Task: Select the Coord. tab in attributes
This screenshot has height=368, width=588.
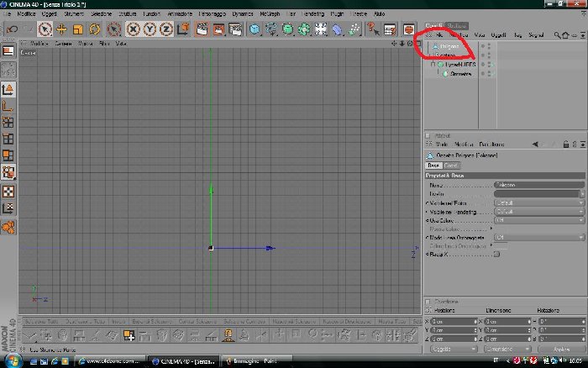Action: pos(451,166)
